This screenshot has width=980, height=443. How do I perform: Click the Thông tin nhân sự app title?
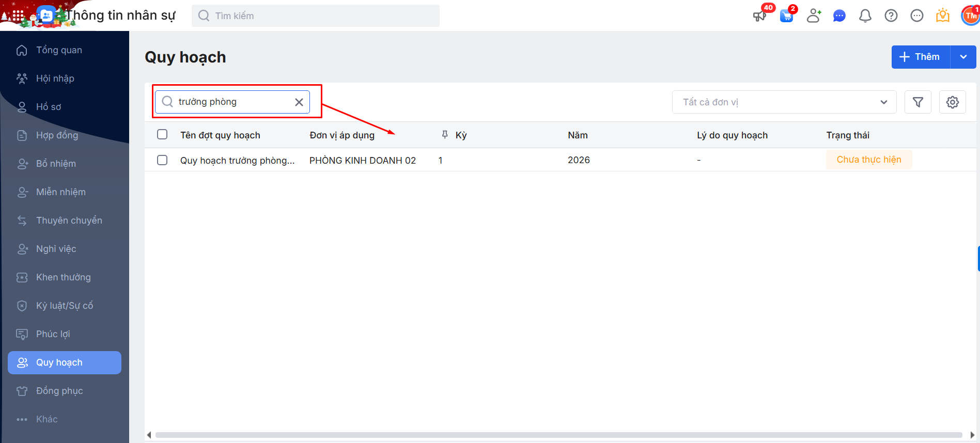121,15
